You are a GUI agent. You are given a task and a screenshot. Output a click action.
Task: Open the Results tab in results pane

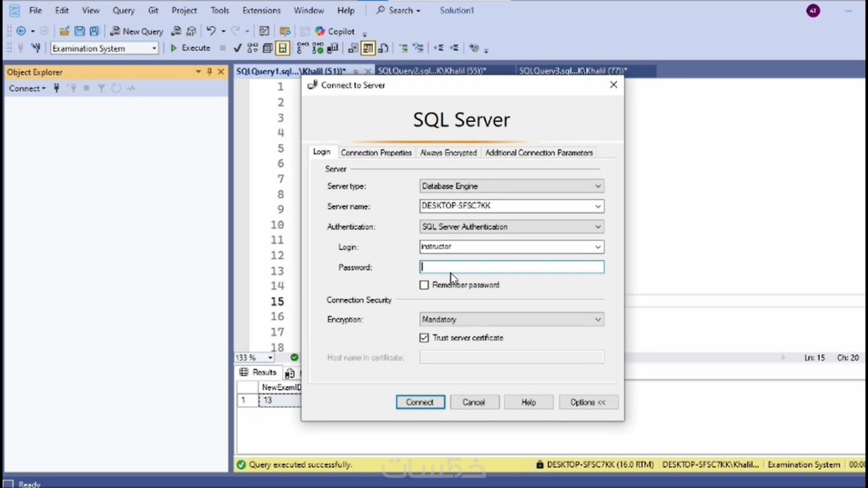point(258,372)
